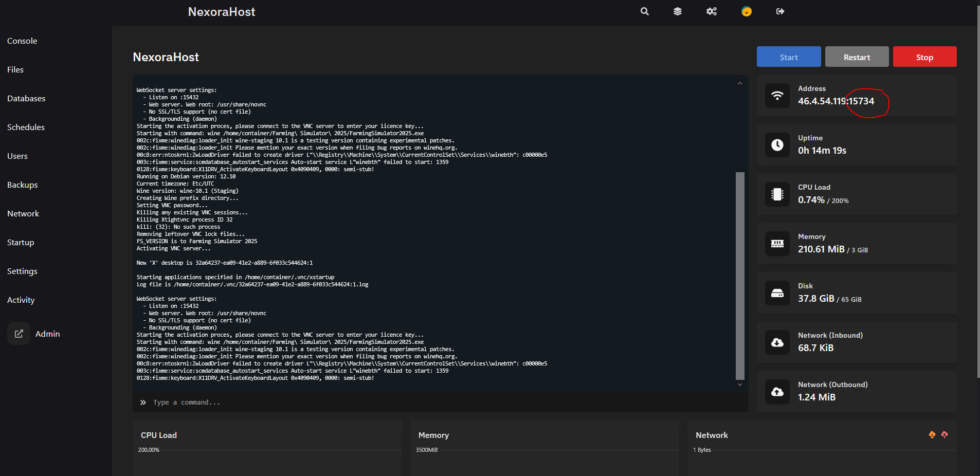Click the 200.00% CPU chart axis label
This screenshot has width=980, height=476.
tap(149, 450)
